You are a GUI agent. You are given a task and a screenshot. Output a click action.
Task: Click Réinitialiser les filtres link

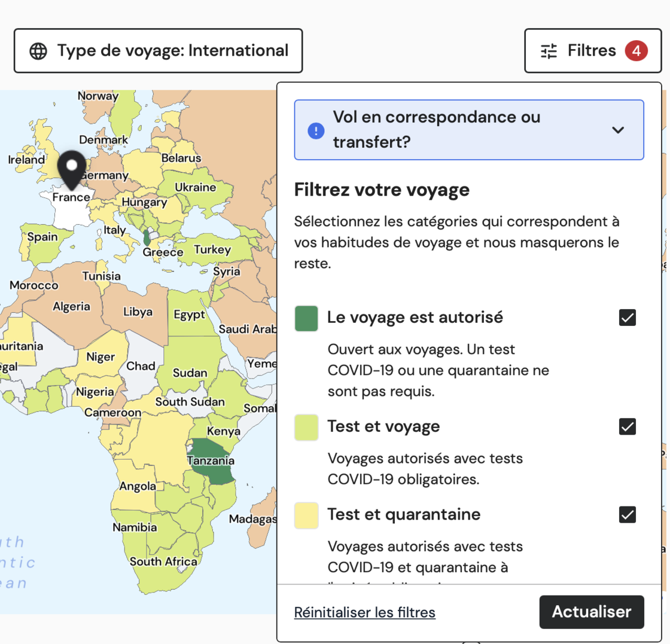[x=364, y=612]
